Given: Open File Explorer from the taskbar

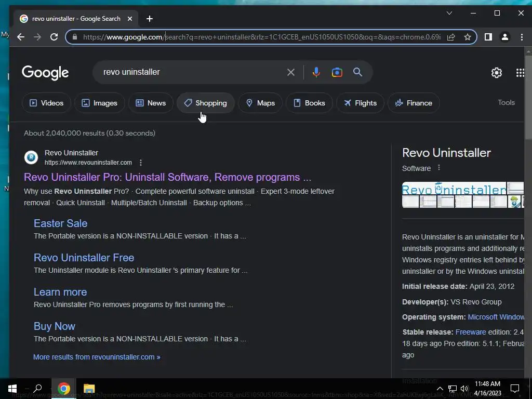Looking at the screenshot, I should [x=89, y=389].
